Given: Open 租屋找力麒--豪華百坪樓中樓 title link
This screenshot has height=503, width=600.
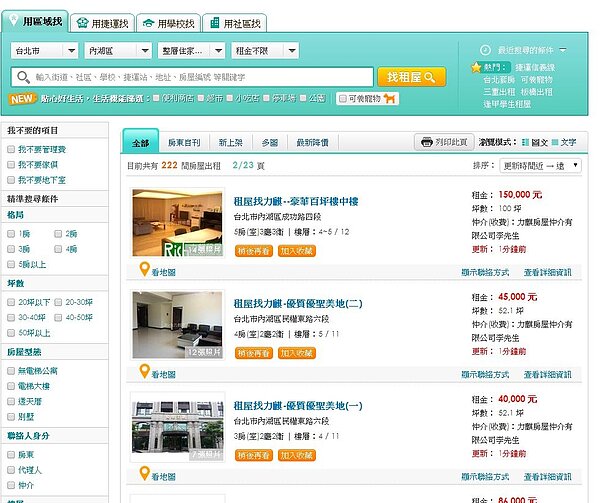Looking at the screenshot, I should [296, 201].
